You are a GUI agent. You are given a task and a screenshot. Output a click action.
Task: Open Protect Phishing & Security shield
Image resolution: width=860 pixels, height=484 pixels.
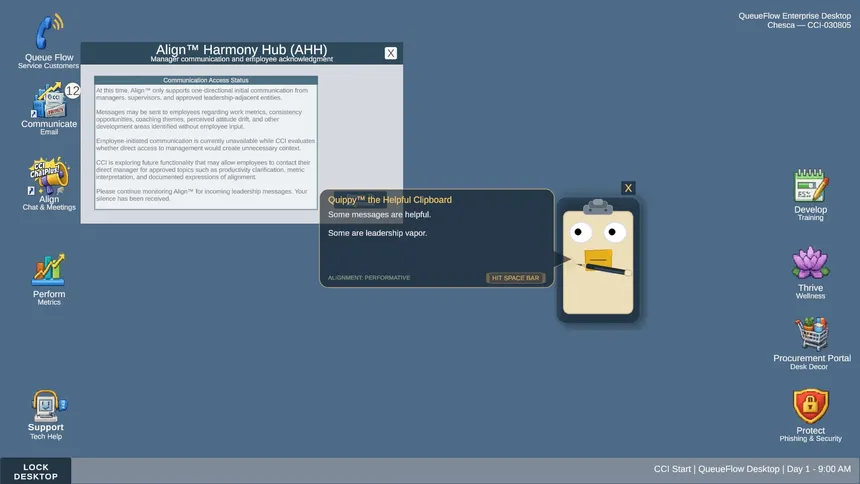pyautogui.click(x=811, y=406)
